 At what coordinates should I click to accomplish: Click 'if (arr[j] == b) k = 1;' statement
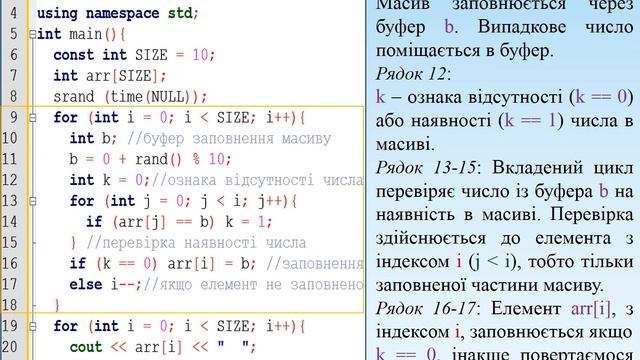click(179, 222)
